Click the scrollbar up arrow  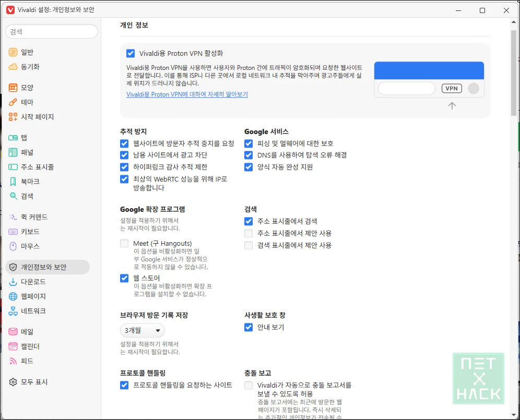[514, 22]
